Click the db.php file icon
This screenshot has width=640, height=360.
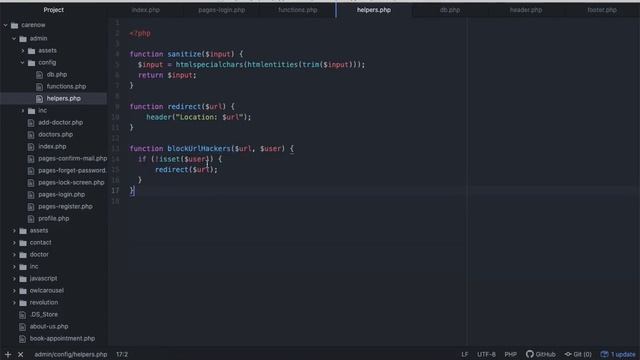pos(39,75)
